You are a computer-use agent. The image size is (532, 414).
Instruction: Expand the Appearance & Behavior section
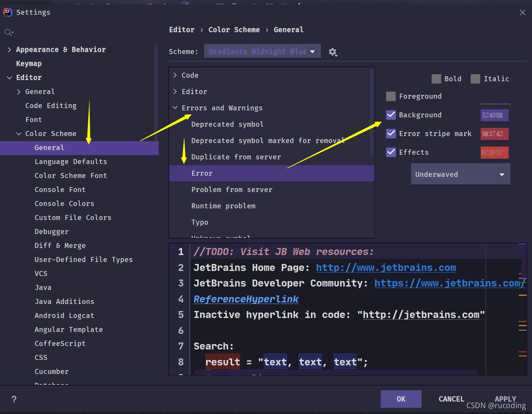[x=9, y=50]
